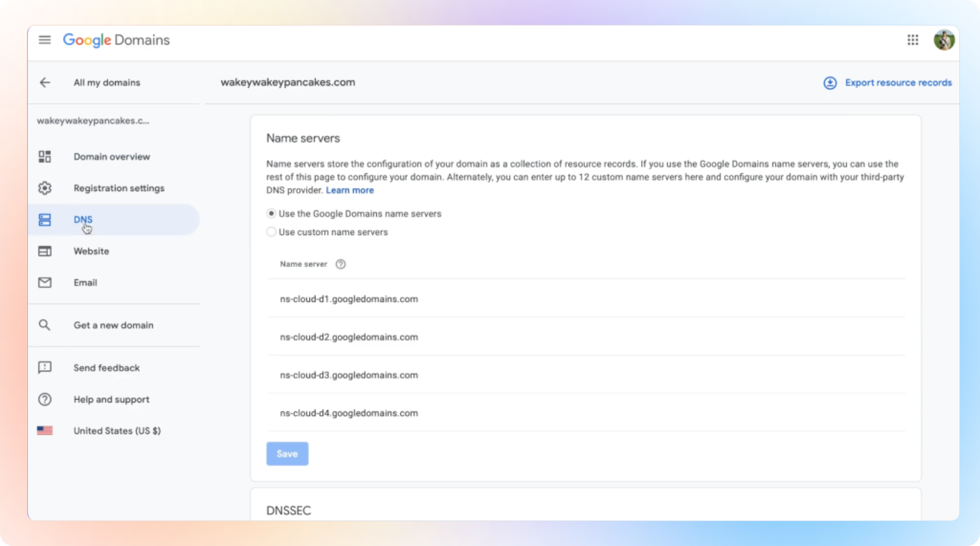Click the United States flag icon

[45, 431]
